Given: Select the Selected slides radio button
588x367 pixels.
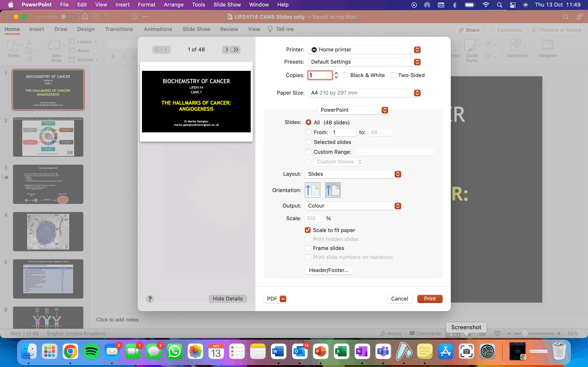Looking at the screenshot, I should pyautogui.click(x=308, y=142).
